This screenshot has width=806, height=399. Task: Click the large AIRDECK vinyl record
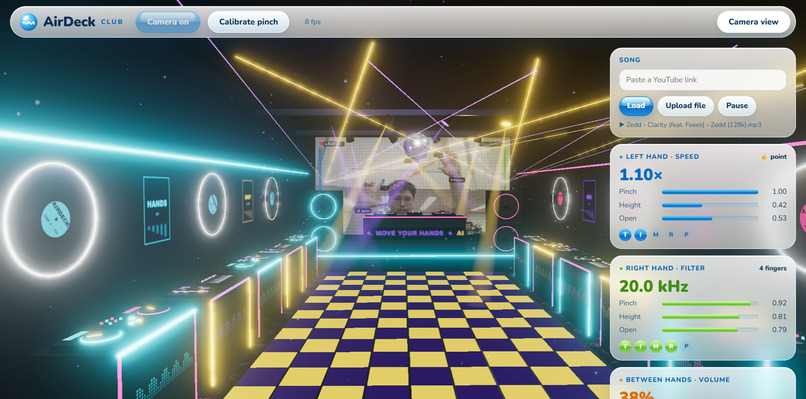[50, 220]
